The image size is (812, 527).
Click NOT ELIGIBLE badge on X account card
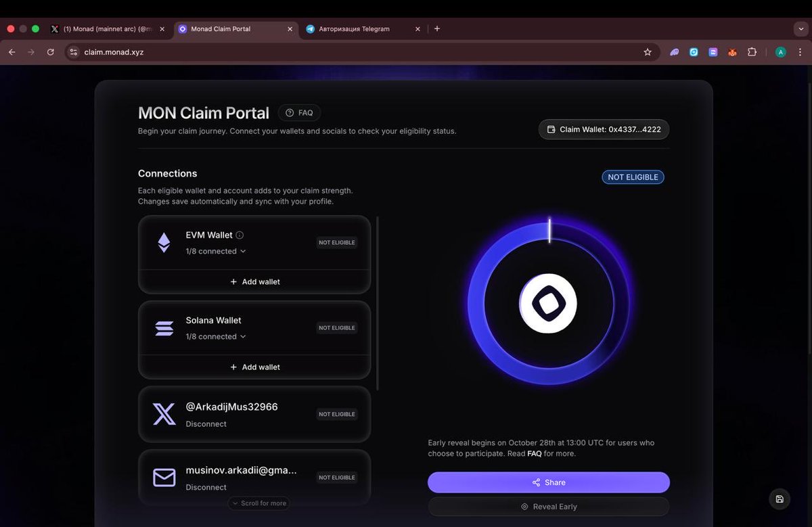[x=337, y=414]
